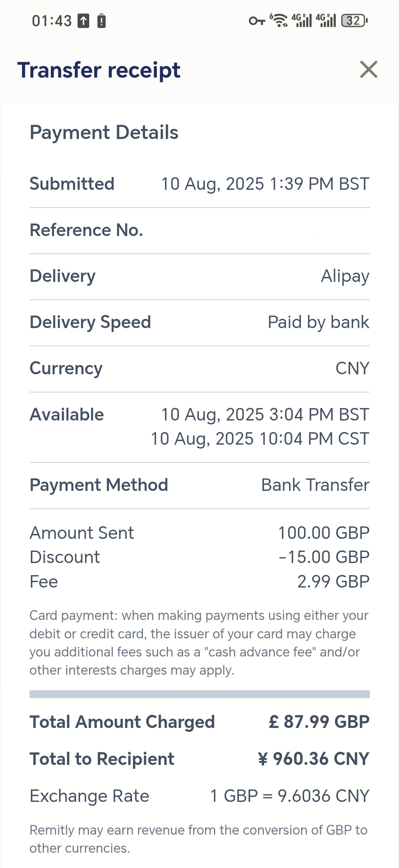This screenshot has height=868, width=399.
Task: Close the Transfer receipt screen
Action: click(x=368, y=69)
